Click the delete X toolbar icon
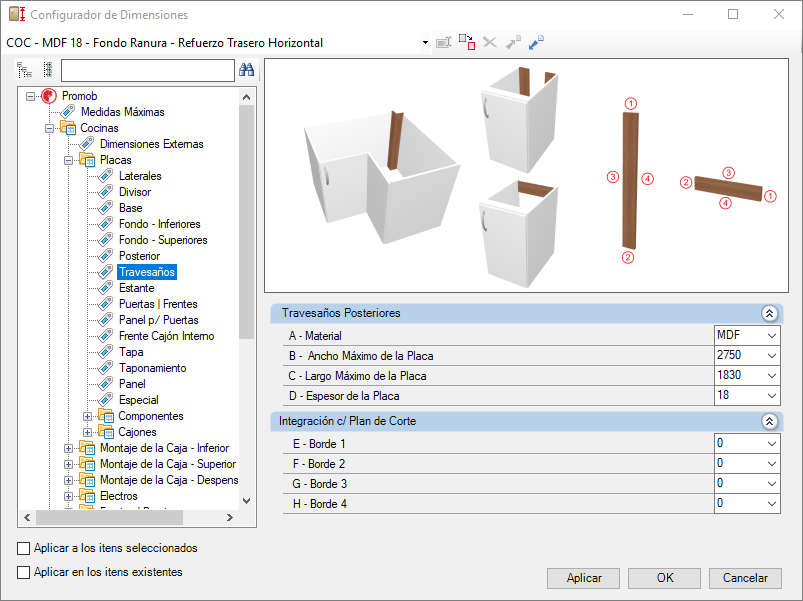803x601 pixels. (x=490, y=42)
